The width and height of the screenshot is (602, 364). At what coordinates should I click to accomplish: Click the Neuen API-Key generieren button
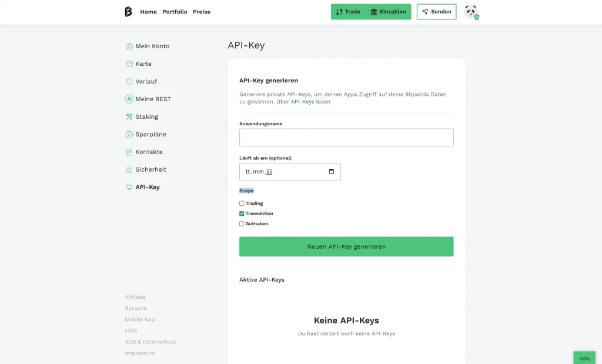(x=346, y=246)
